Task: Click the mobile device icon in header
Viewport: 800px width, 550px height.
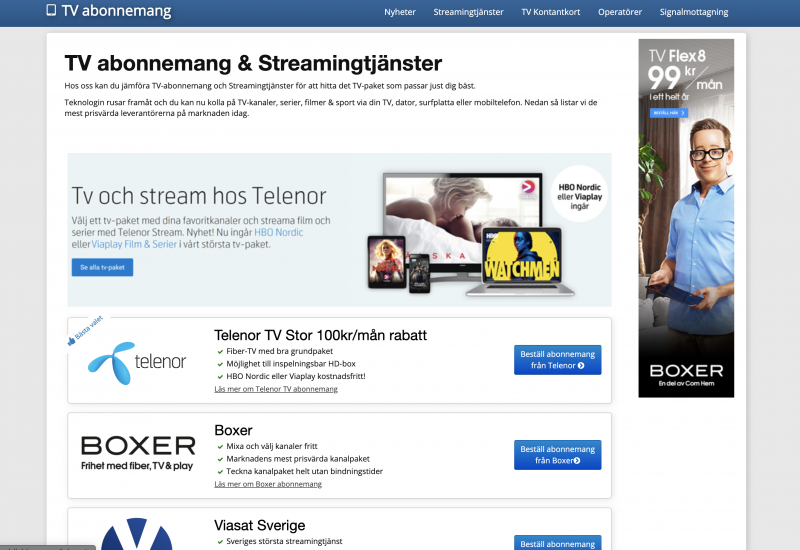Action: point(51,10)
